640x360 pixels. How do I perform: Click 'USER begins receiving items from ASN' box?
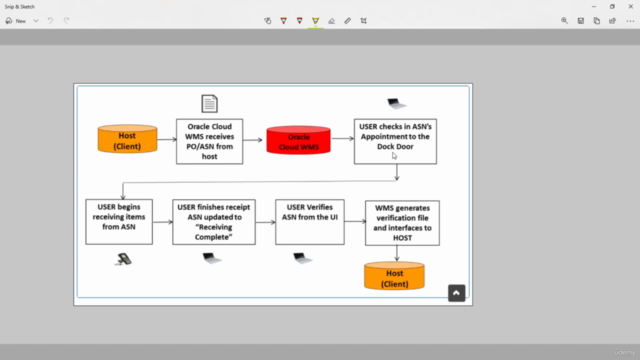coord(119,222)
